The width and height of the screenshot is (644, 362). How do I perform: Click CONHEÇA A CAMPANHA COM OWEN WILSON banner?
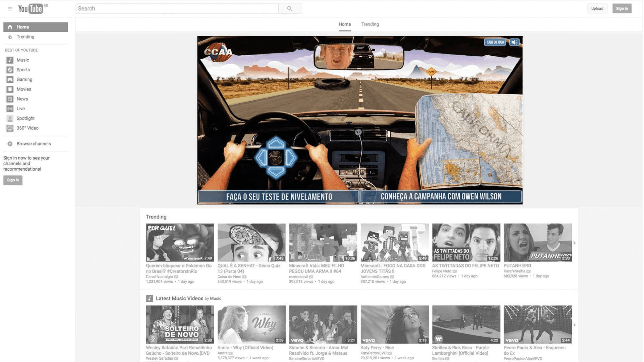pyautogui.click(x=441, y=197)
